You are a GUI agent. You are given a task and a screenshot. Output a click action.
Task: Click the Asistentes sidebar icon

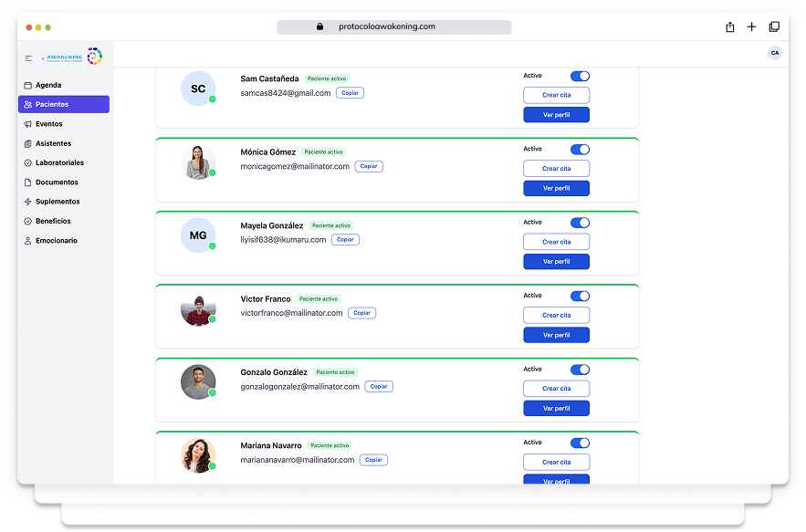click(28, 143)
